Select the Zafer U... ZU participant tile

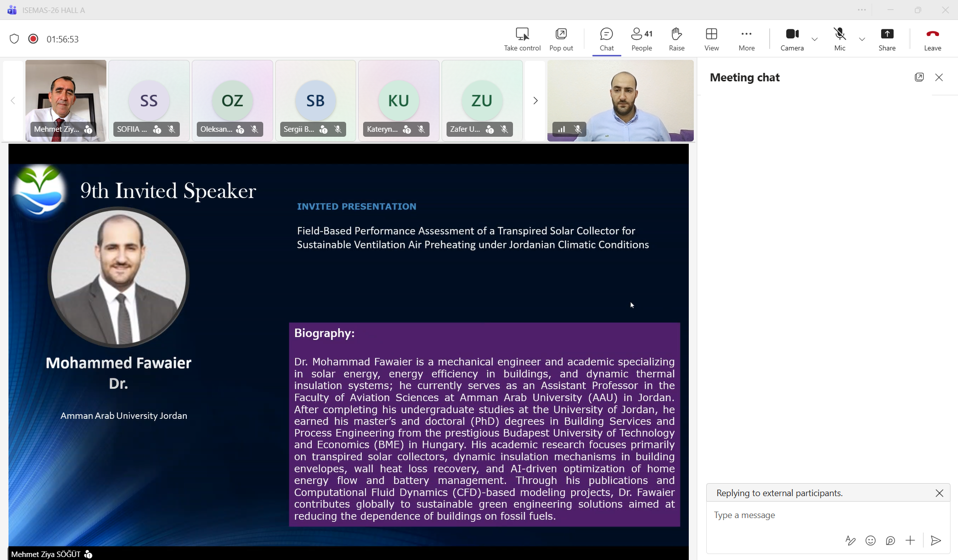(482, 101)
